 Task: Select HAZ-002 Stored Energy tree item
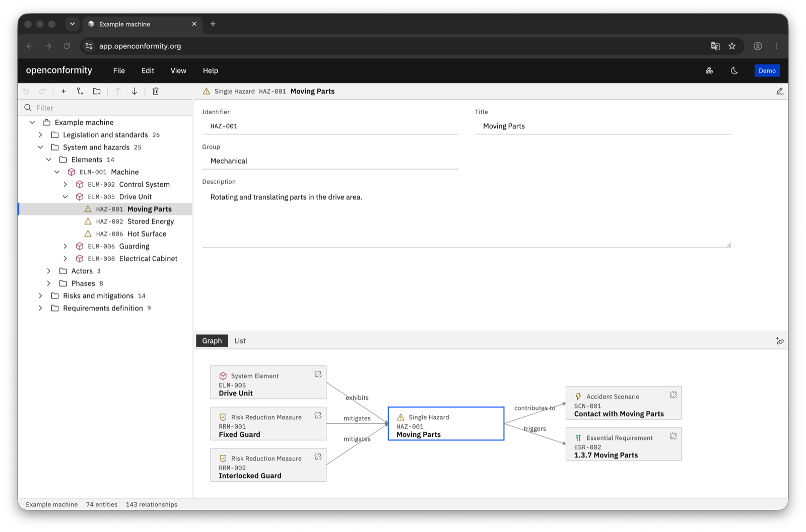(x=105, y=221)
